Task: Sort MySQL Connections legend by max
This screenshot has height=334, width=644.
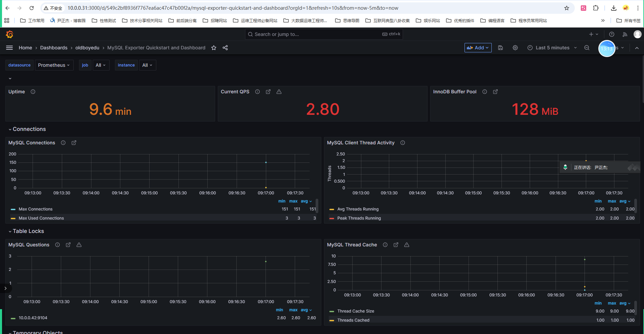Action: click(293, 201)
